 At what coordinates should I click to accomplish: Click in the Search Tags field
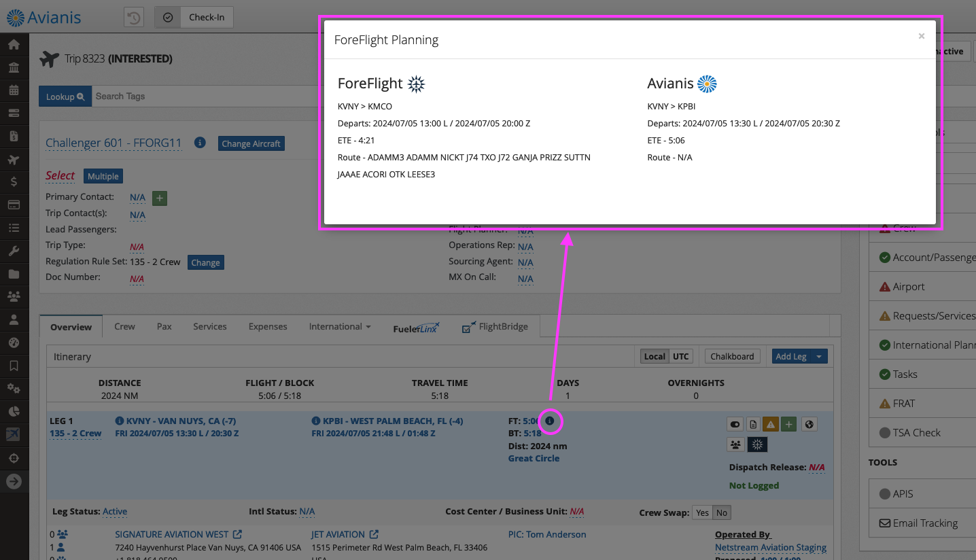coord(204,97)
